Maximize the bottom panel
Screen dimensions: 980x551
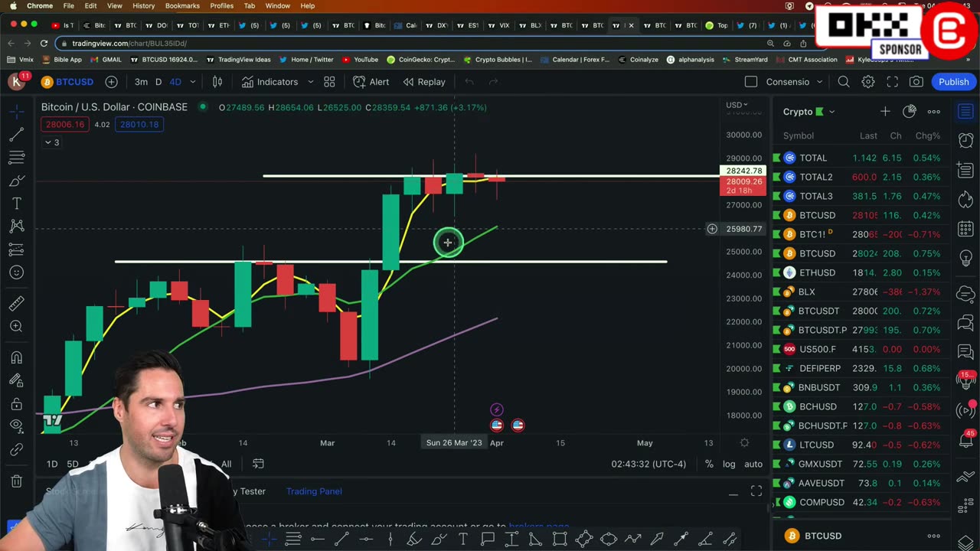tap(756, 491)
